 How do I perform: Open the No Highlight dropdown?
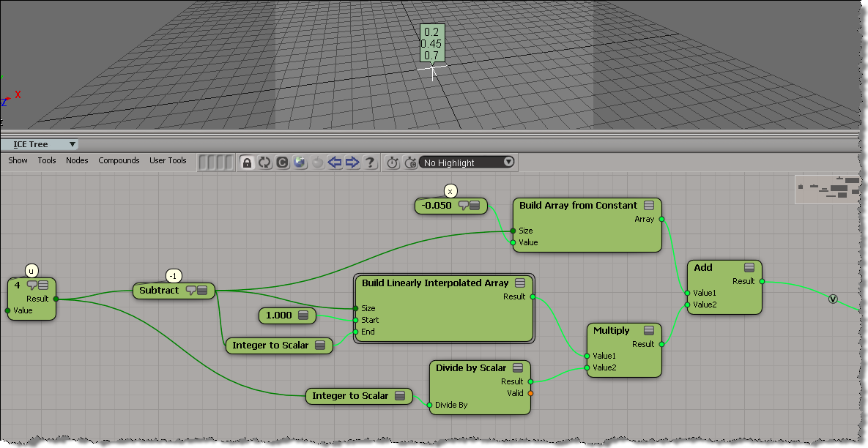click(468, 163)
